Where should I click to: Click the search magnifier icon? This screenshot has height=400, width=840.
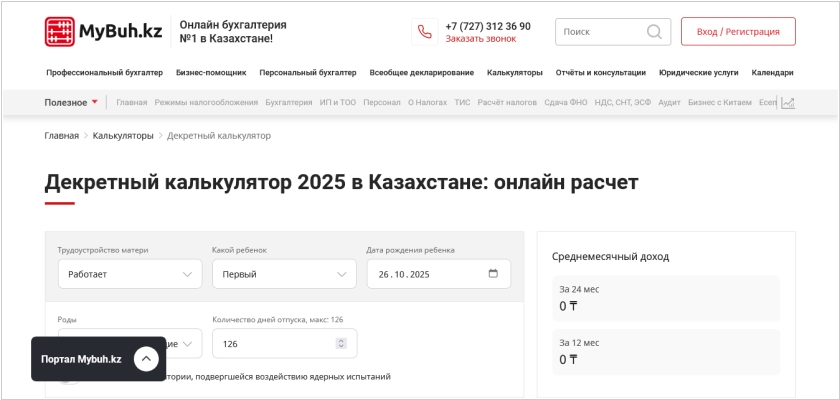(654, 32)
